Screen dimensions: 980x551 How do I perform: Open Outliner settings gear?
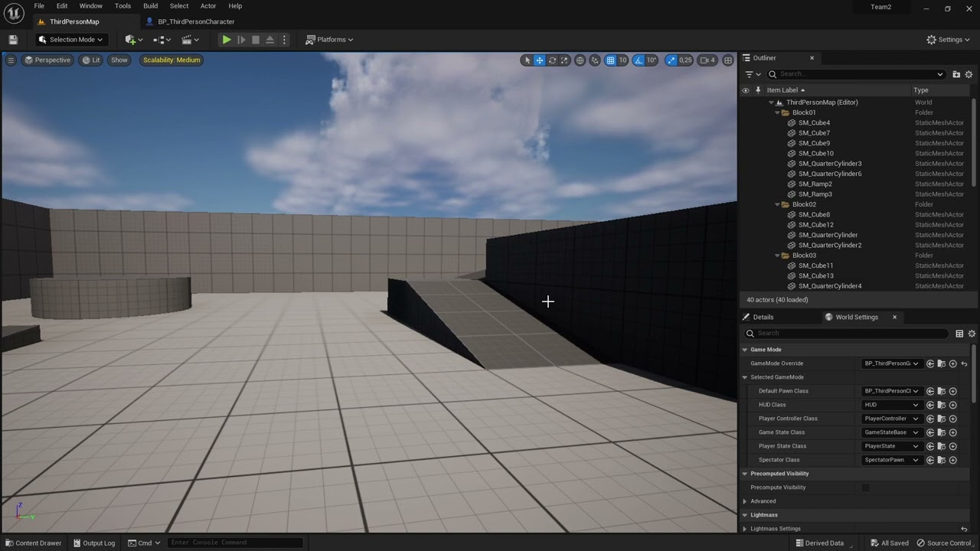969,74
